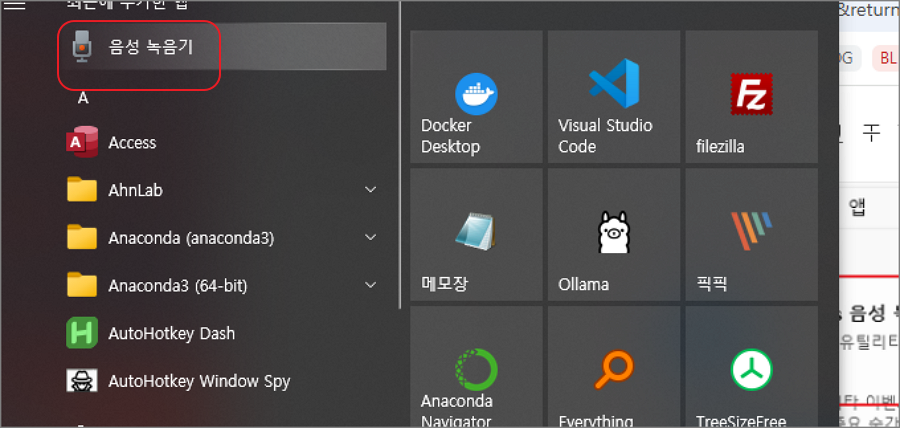Open AutoHotkey Window Spy icon

tap(82, 380)
